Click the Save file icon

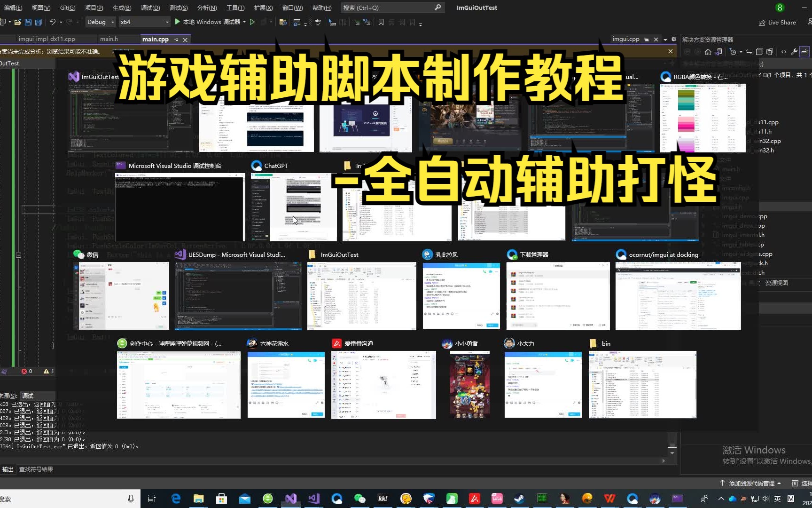tap(28, 22)
